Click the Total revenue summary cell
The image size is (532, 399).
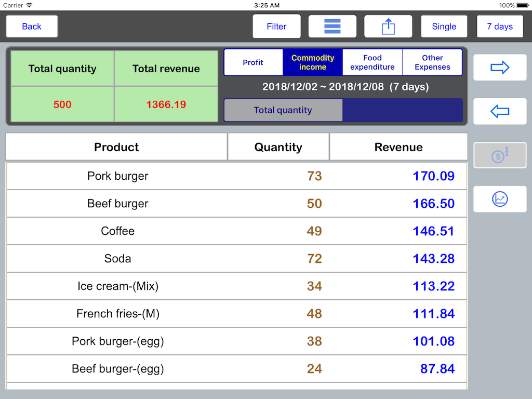pyautogui.click(x=166, y=68)
